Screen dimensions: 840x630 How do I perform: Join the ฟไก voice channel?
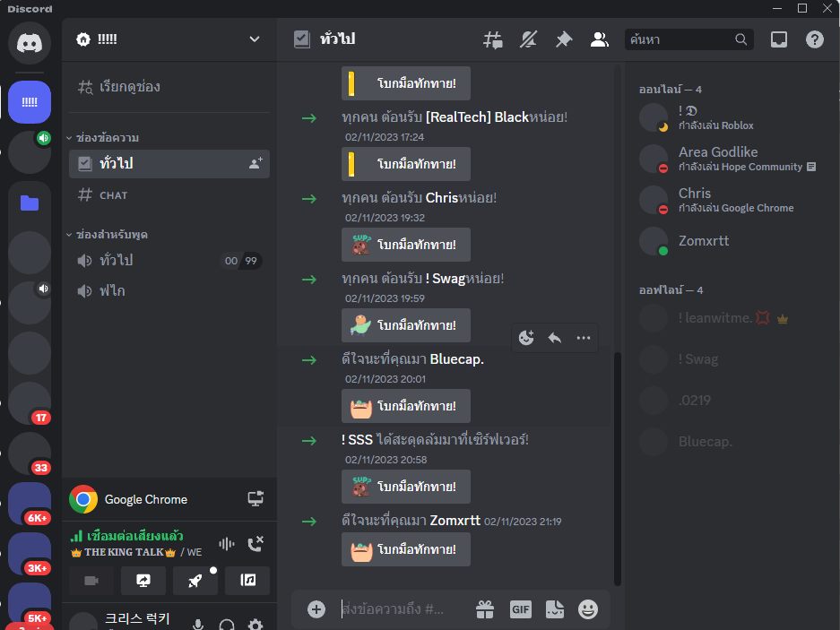click(x=169, y=291)
